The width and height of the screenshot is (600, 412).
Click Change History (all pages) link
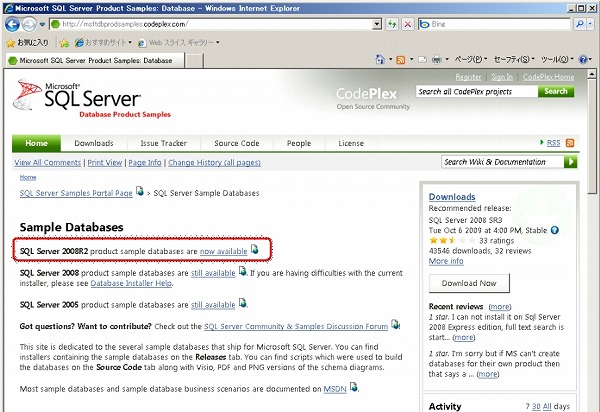click(x=214, y=163)
